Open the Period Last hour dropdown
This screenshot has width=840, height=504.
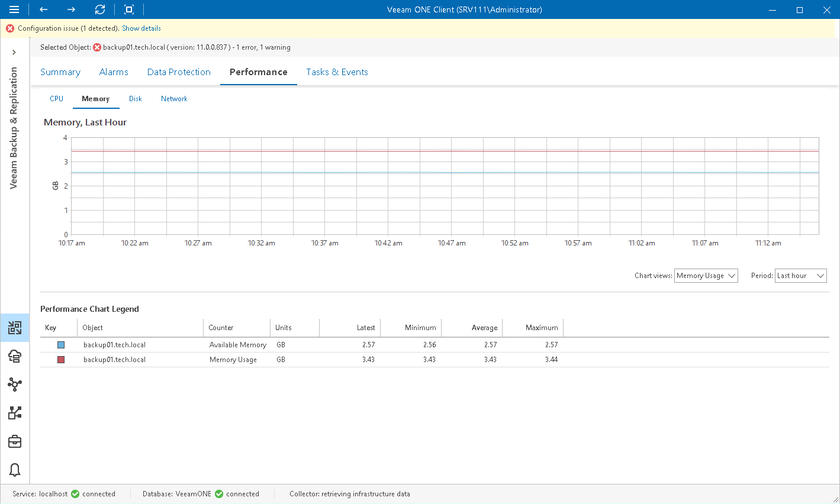click(801, 276)
